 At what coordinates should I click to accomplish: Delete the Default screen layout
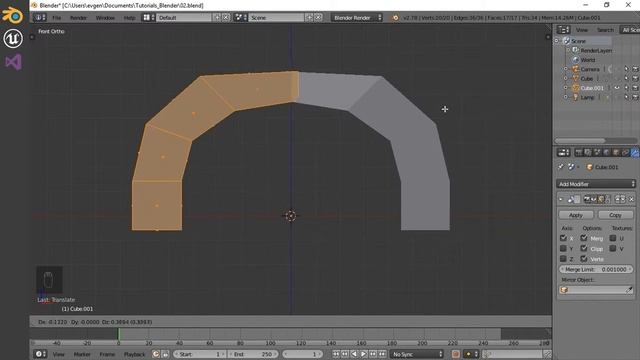tap(226, 18)
